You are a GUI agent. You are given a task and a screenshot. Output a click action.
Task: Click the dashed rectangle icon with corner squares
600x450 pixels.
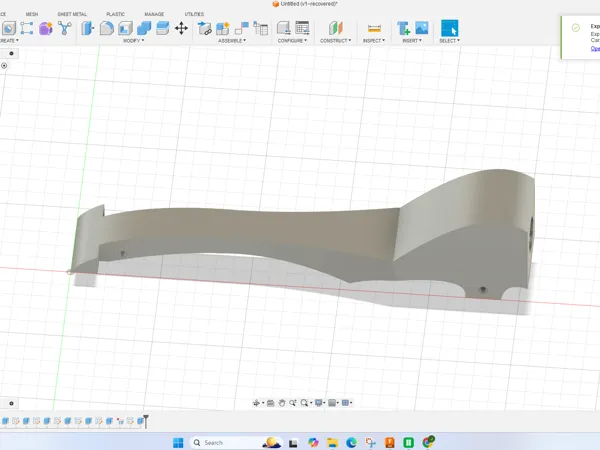27,28
